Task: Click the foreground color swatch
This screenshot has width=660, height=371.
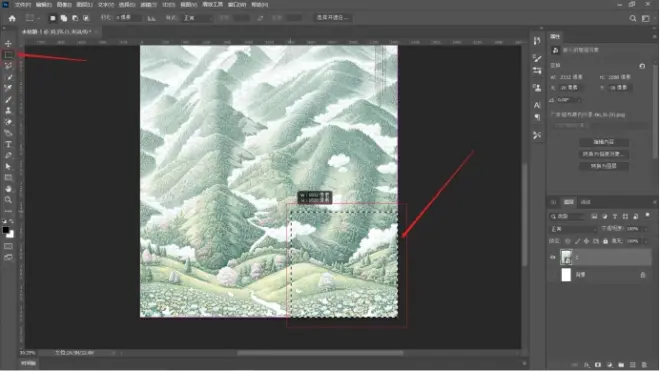Action: coord(6,230)
